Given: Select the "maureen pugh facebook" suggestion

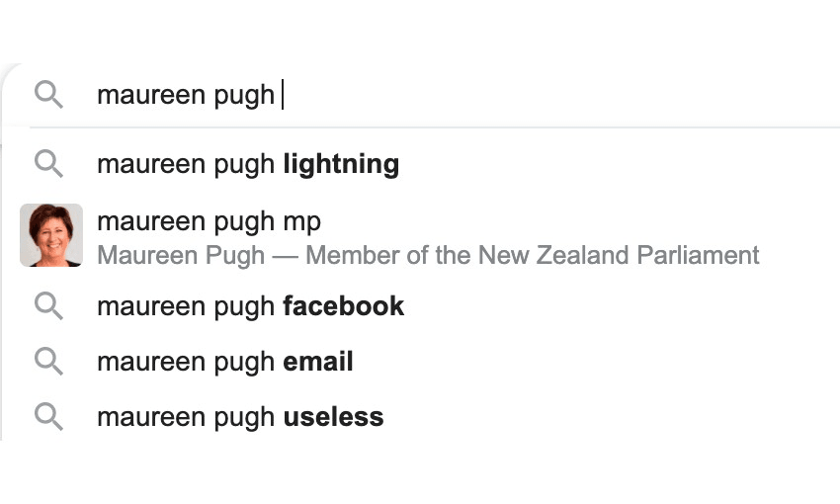Looking at the screenshot, I should (250, 306).
